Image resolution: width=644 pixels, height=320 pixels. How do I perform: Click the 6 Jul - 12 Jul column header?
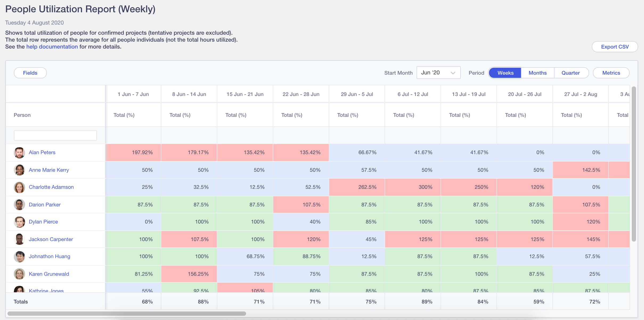pyautogui.click(x=413, y=94)
